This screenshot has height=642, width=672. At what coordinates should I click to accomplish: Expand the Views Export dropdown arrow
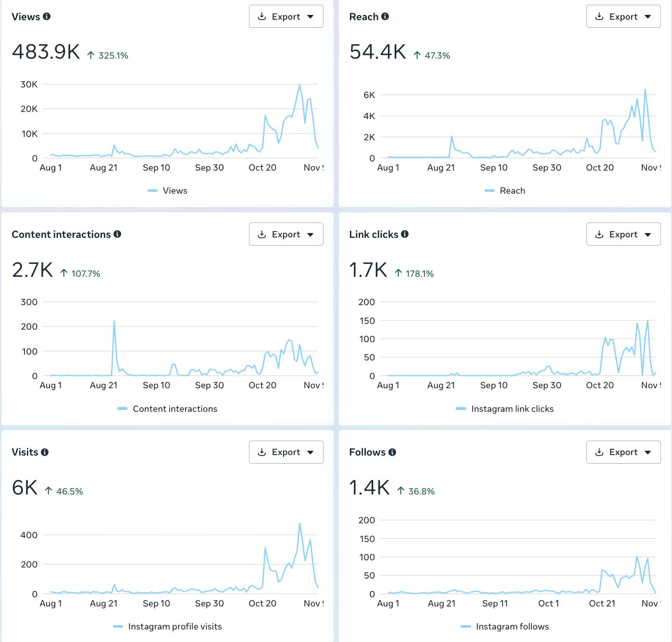(x=311, y=17)
